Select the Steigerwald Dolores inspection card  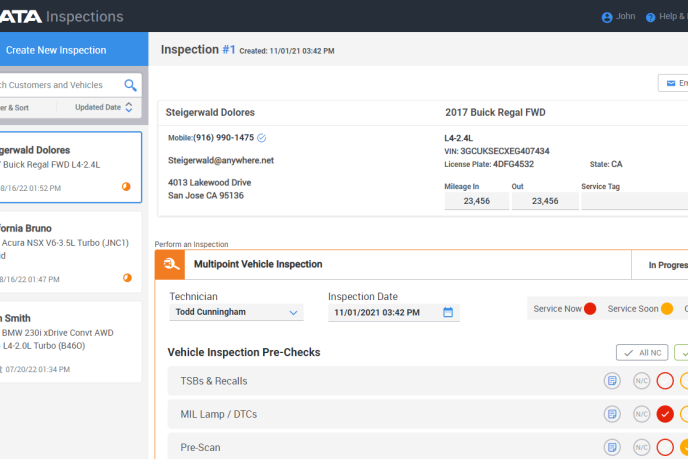click(x=70, y=167)
